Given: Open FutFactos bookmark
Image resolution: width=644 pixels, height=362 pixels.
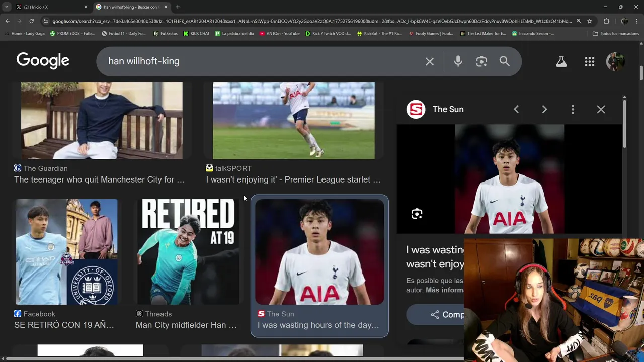Looking at the screenshot, I should click(165, 34).
